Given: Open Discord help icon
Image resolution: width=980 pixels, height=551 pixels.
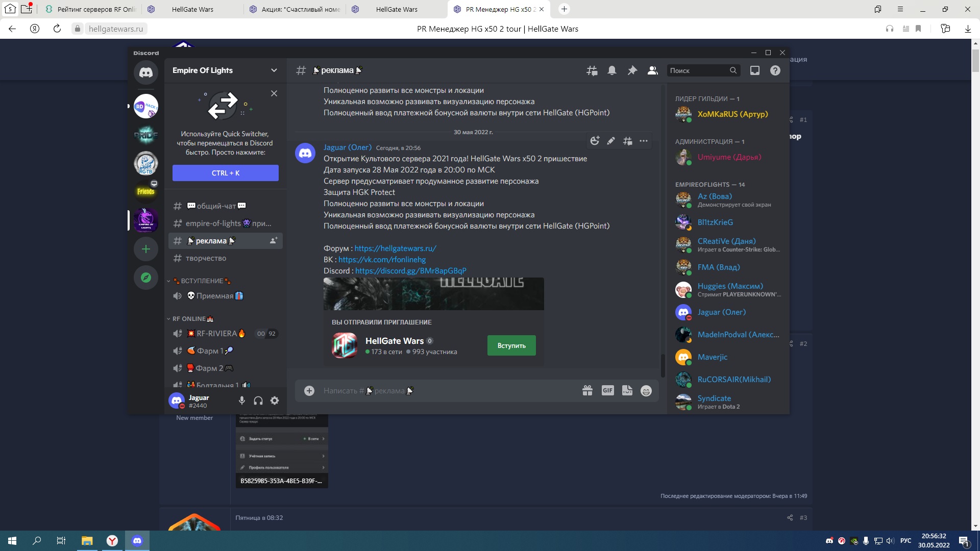Looking at the screenshot, I should click(775, 70).
